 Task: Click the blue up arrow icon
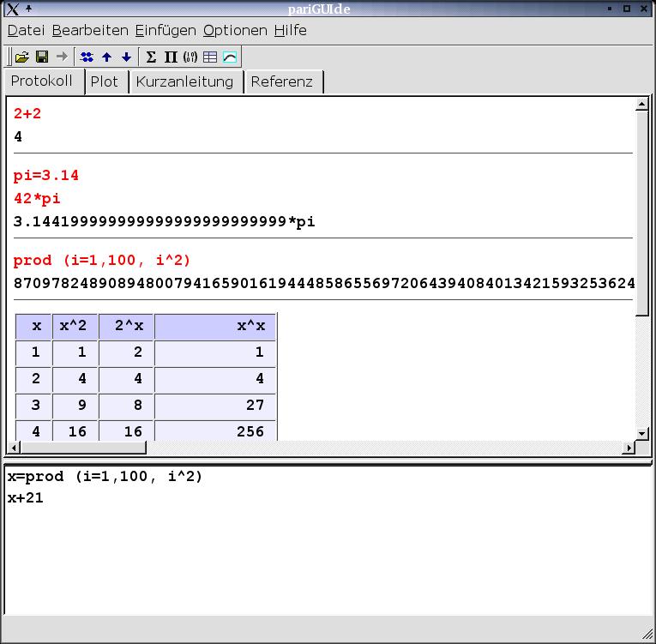(106, 57)
